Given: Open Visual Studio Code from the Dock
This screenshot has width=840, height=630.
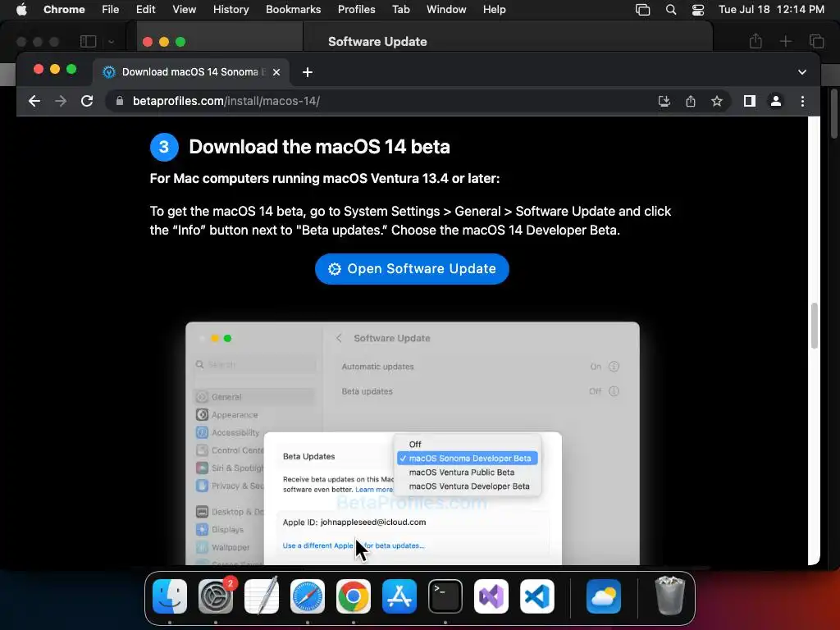Looking at the screenshot, I should [x=536, y=596].
